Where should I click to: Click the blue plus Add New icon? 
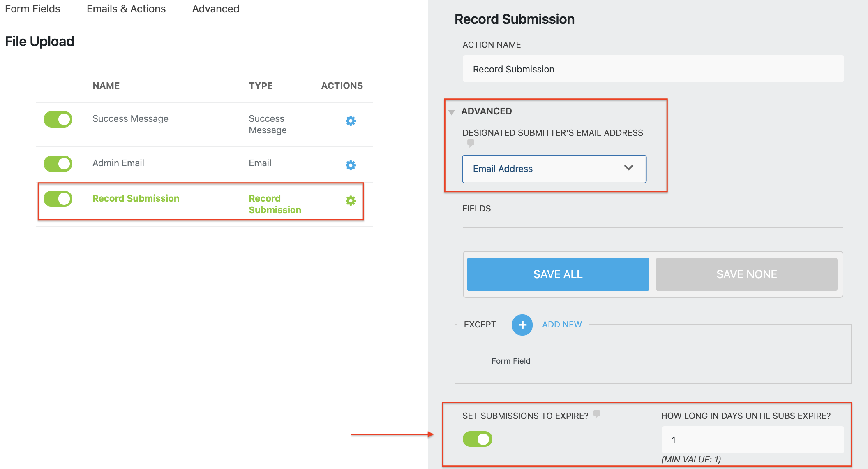(x=522, y=325)
